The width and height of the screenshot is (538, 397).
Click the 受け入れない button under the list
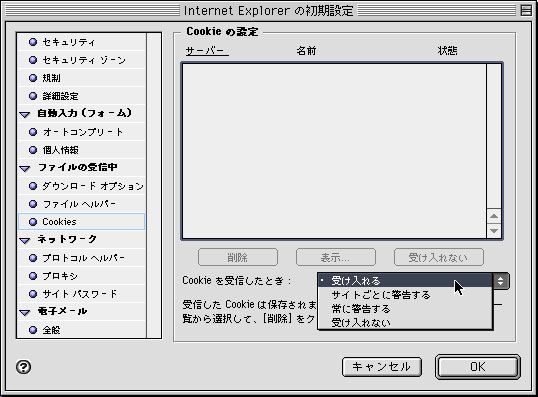tap(439, 257)
